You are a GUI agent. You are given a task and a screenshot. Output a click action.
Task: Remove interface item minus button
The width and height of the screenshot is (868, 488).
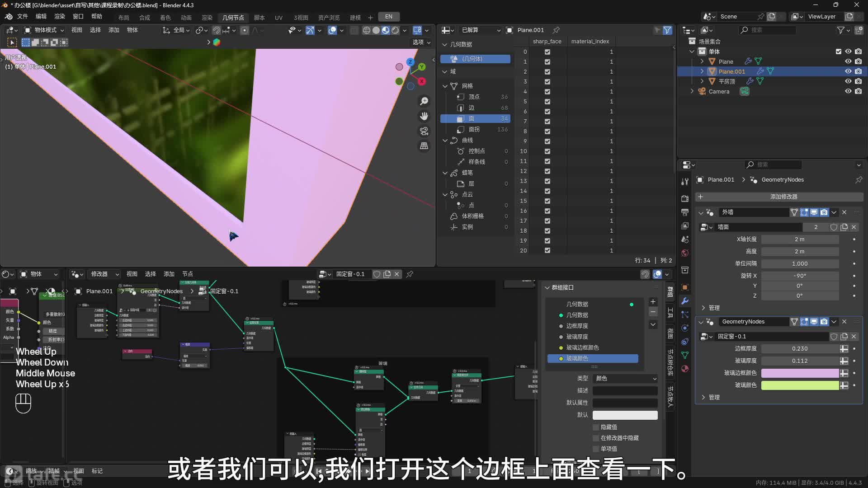(x=653, y=312)
